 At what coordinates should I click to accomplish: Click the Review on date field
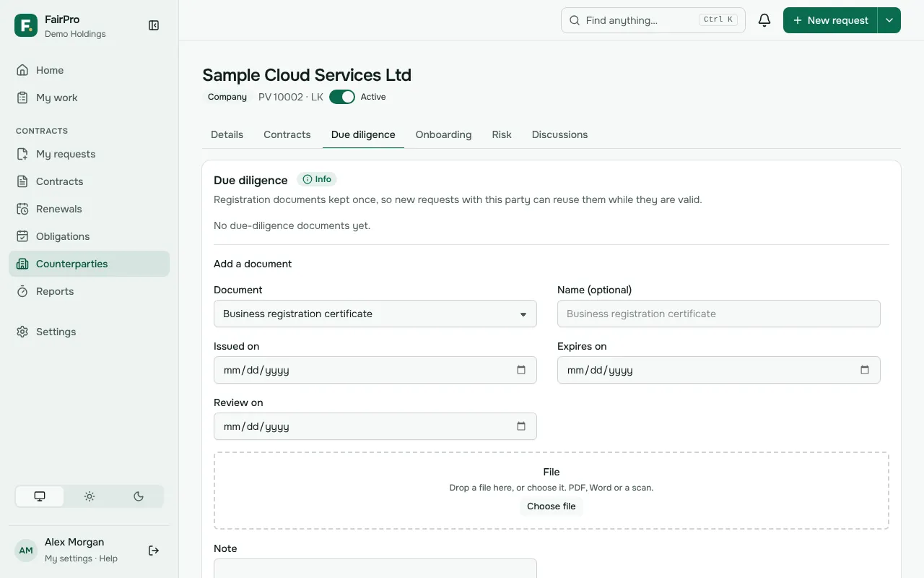point(375,426)
